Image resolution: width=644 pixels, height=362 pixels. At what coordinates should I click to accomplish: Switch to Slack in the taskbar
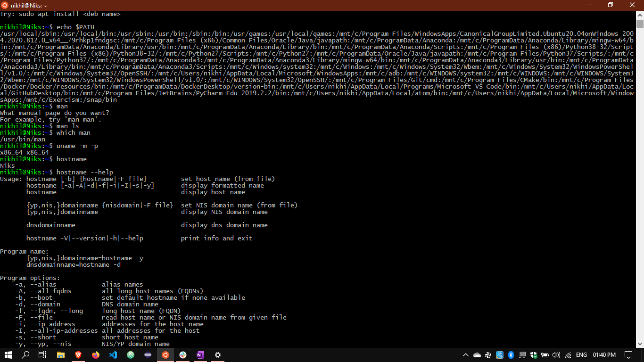[x=182, y=355]
